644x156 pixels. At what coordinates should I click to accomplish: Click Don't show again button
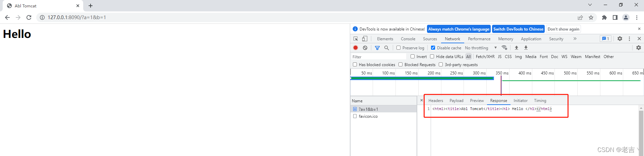pyautogui.click(x=563, y=29)
